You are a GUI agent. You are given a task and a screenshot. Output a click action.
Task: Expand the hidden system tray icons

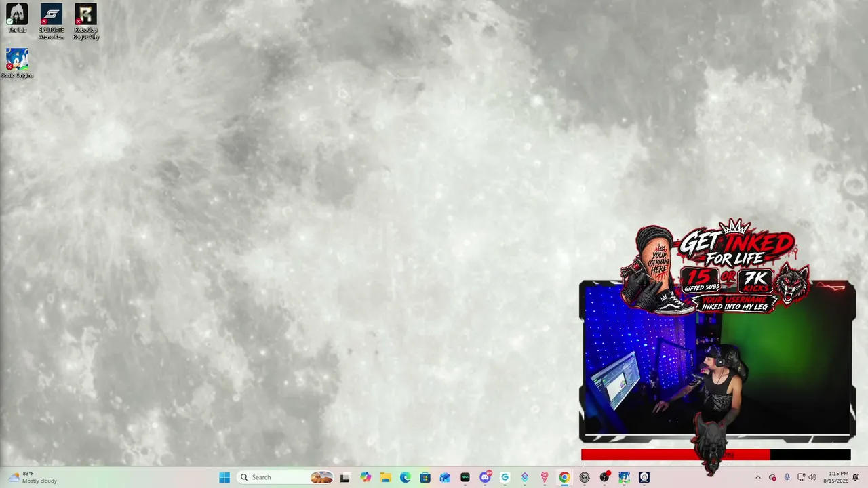coord(758,477)
